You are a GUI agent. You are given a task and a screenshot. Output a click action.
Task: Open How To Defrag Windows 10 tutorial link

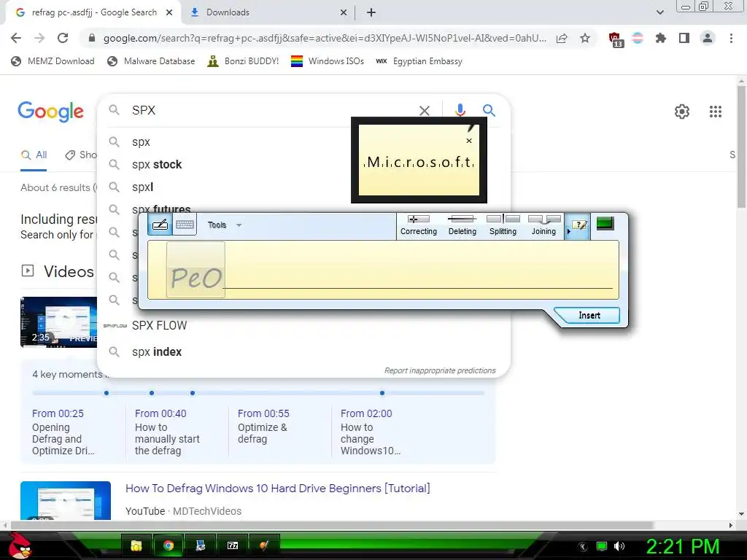[277, 489]
